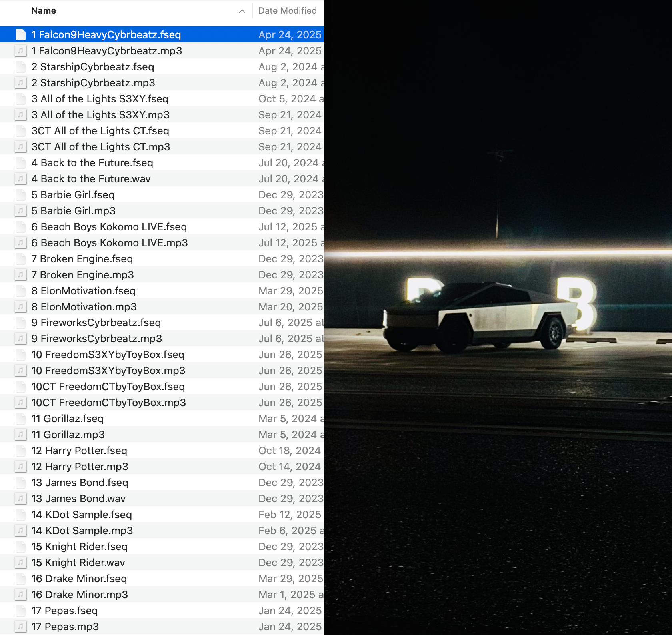Select the 1 Falcon9HeavyCybrbeatz.fseq row
The width and height of the screenshot is (672, 635).
(x=162, y=35)
